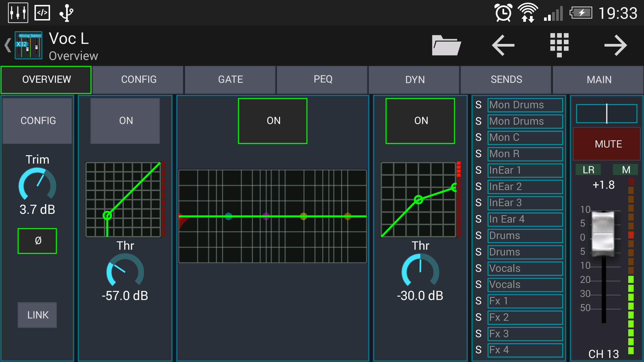
Task: Click the CH 13 fader handle
Action: (x=603, y=232)
